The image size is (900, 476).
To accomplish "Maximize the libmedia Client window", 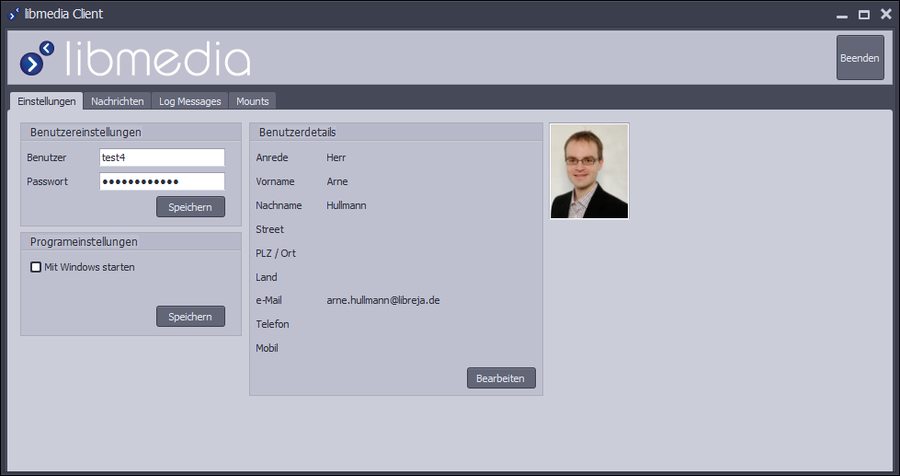I will pyautogui.click(x=864, y=15).
